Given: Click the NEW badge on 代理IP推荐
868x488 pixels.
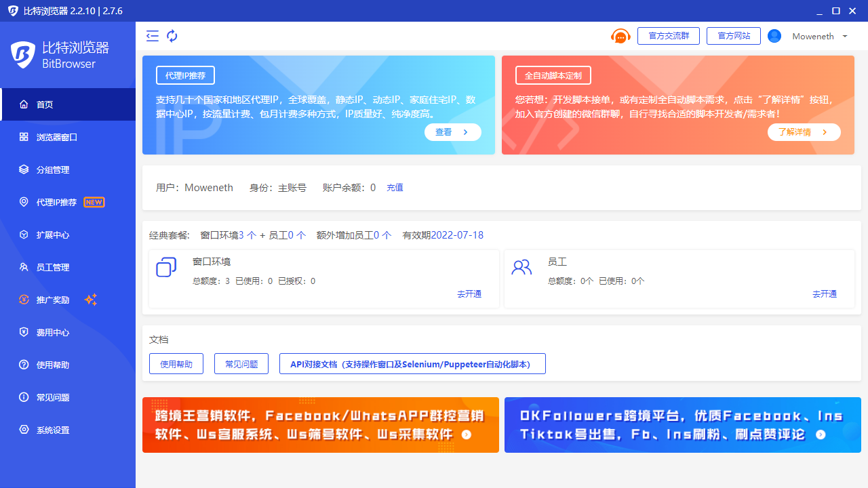Looking at the screenshot, I should click(x=94, y=202).
